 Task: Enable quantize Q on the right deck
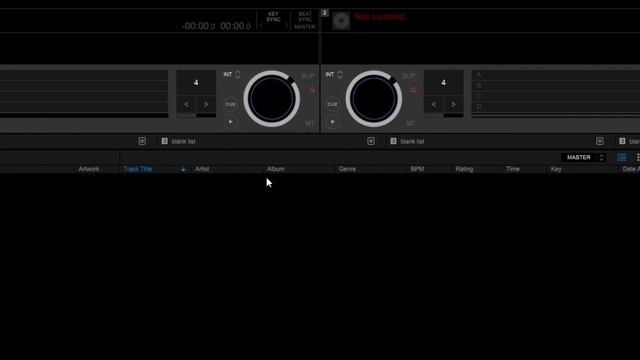tap(413, 90)
